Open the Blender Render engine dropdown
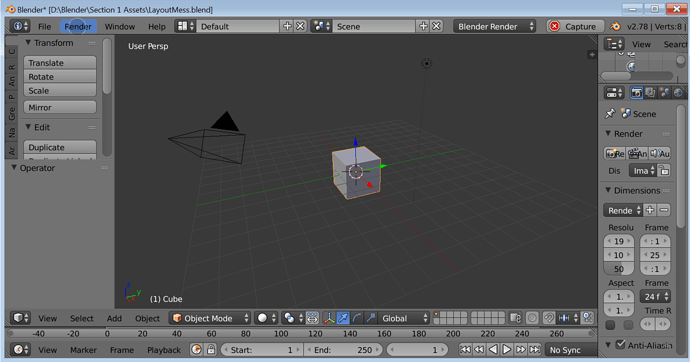Viewport: 690px width, 362px height. 495,26
